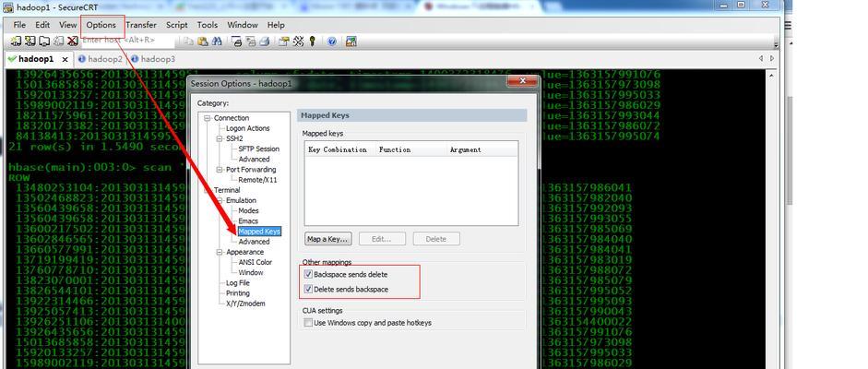
Task: Select SFTP Session in category tree
Action: click(258, 149)
